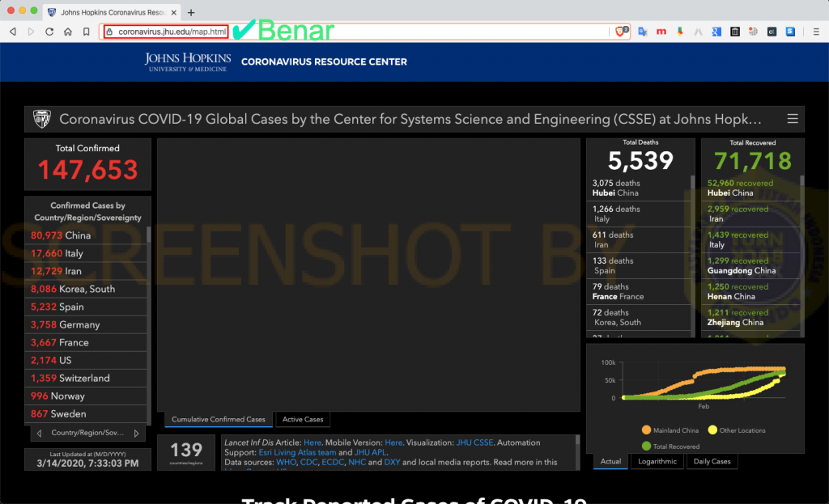
Task: Open the ECDC data source link
Action: pyautogui.click(x=333, y=462)
